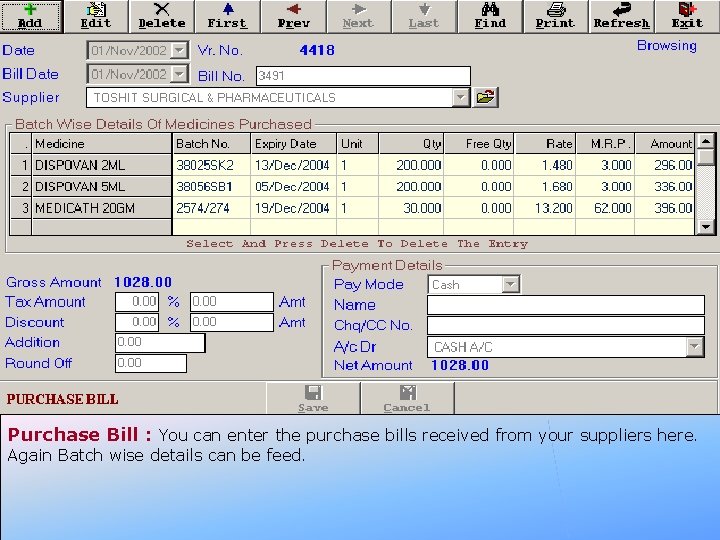
Task: Click the Save floppy button
Action: 313,399
